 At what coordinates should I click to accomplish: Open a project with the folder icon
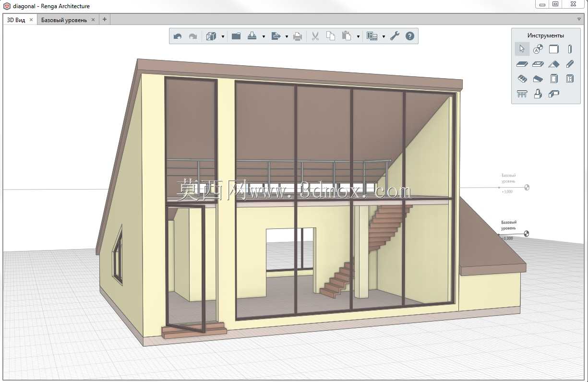236,36
